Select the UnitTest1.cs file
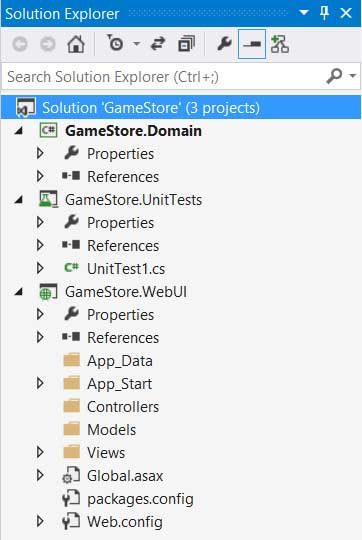The image size is (362, 540). tap(126, 269)
